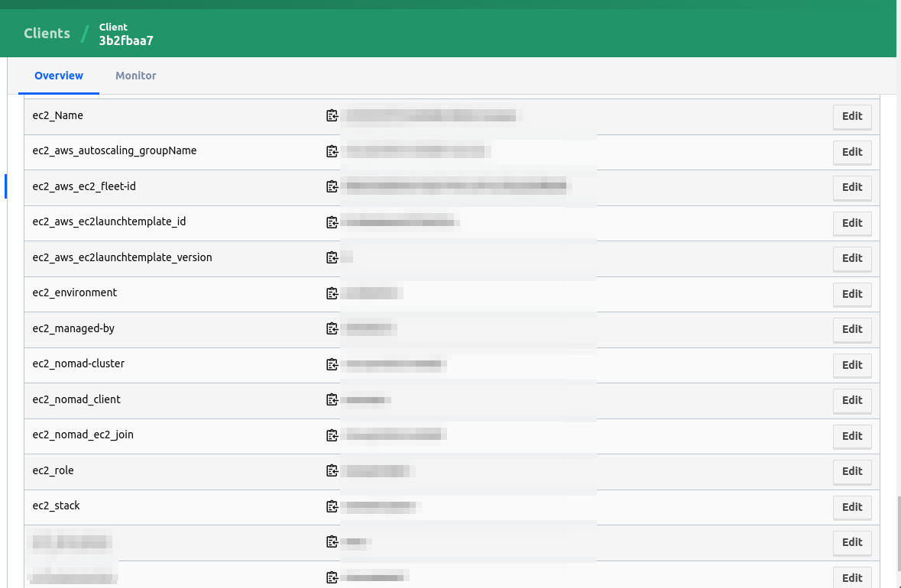The width and height of the screenshot is (901, 588).
Task: Copy the ec2_role value
Action: [332, 471]
